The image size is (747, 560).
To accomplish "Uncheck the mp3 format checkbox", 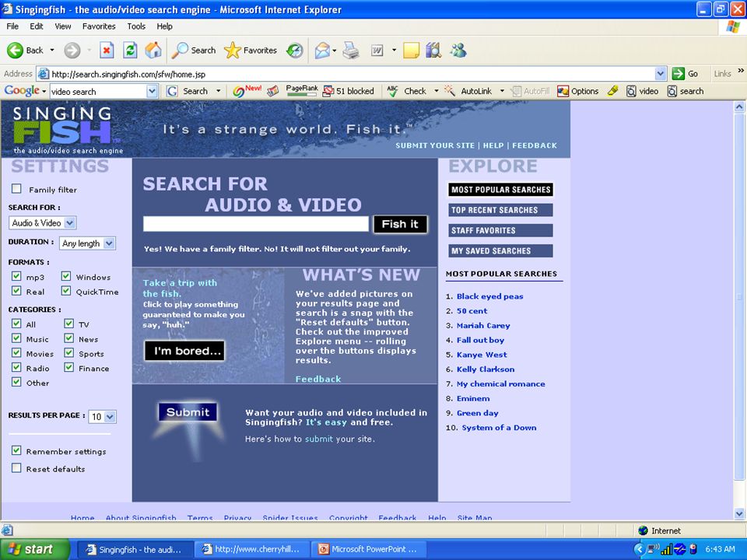I will [x=16, y=276].
